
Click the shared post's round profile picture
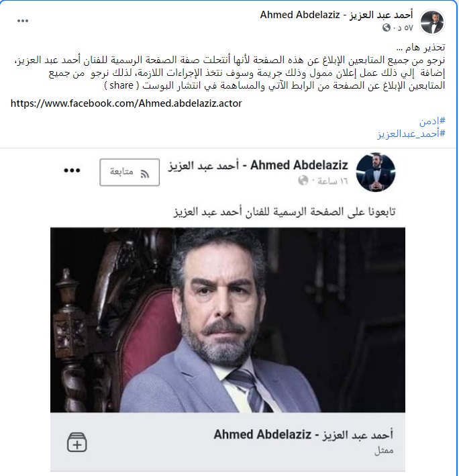pyautogui.click(x=376, y=172)
